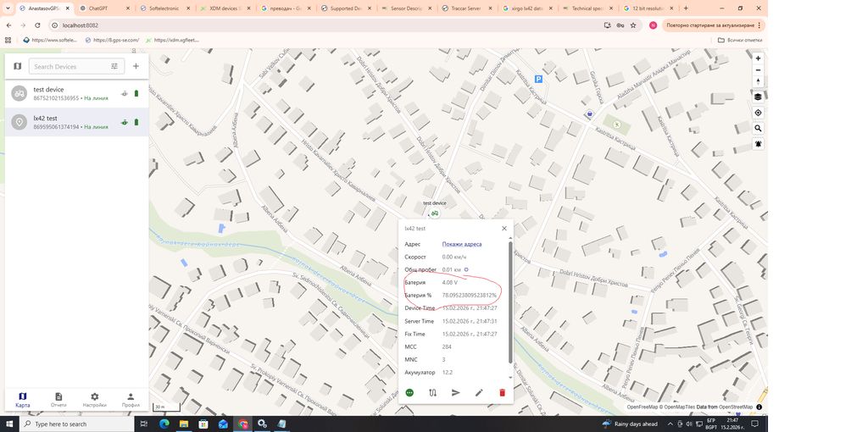This screenshot has width=868, height=432.
Task: Click the map zoom out button
Action: point(758,70)
